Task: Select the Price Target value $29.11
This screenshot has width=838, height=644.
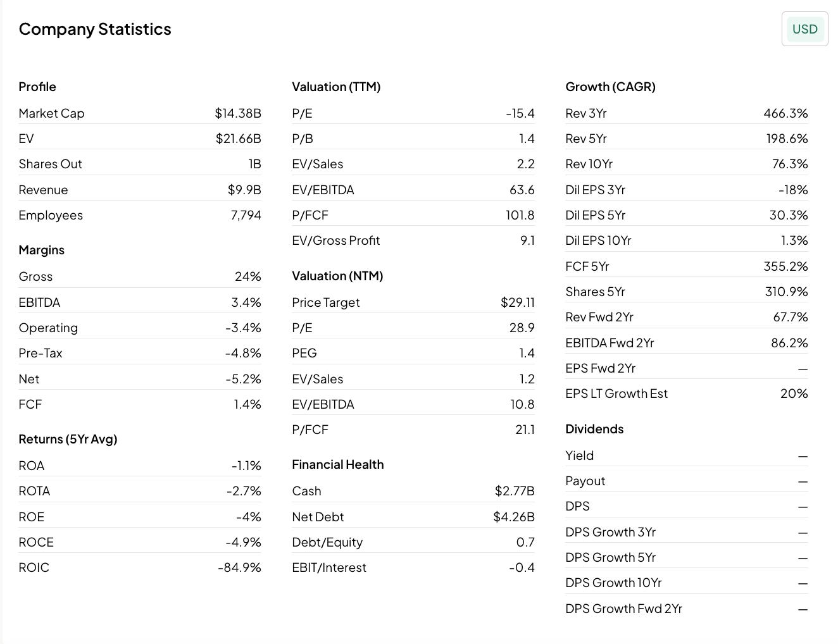Action: tap(517, 302)
